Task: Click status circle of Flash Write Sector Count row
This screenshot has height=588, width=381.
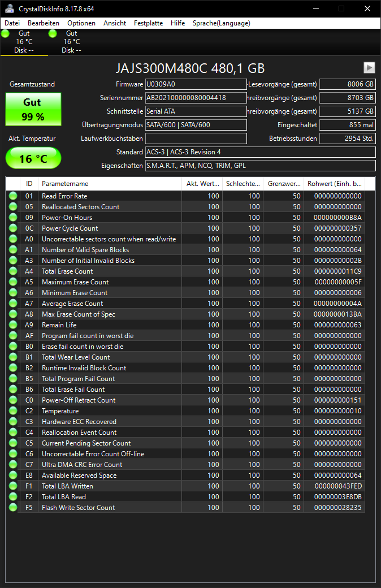Action: pyautogui.click(x=13, y=507)
